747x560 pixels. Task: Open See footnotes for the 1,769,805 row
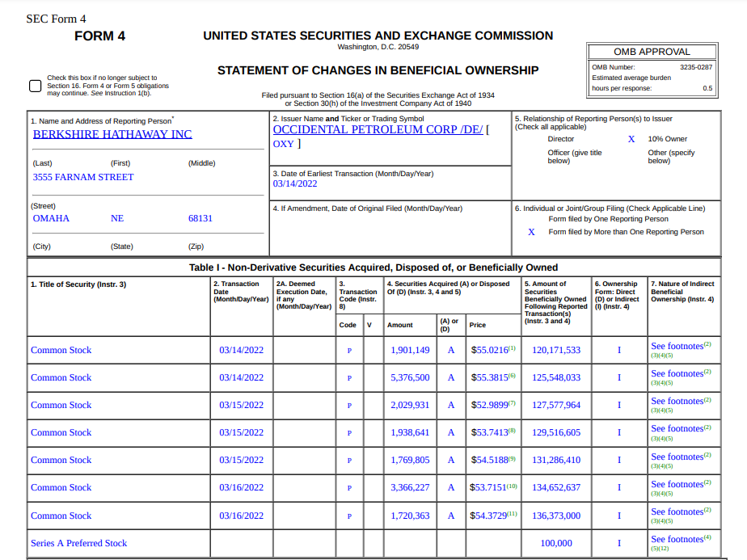(677, 457)
